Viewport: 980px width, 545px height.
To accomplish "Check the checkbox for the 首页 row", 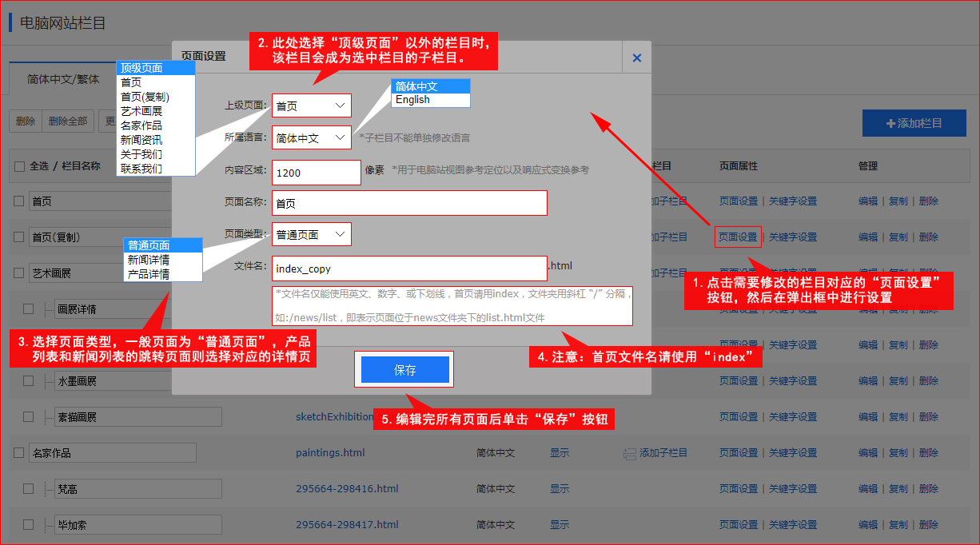I will pyautogui.click(x=18, y=201).
